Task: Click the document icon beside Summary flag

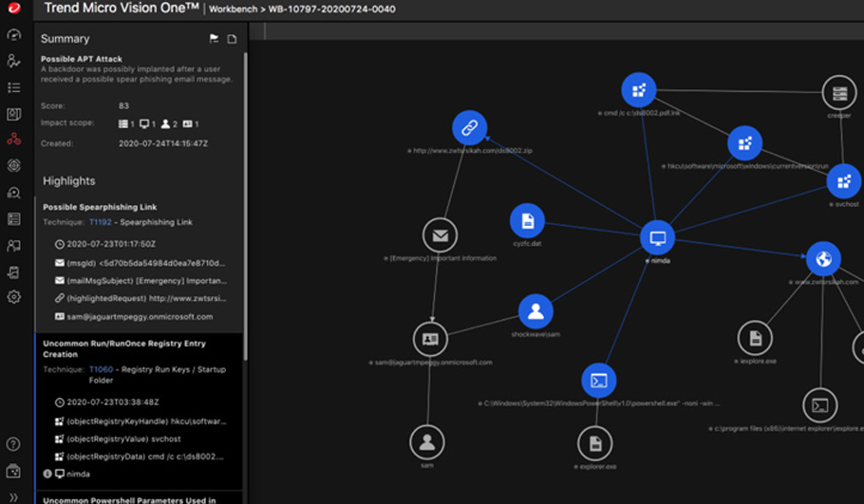Action: tap(232, 39)
